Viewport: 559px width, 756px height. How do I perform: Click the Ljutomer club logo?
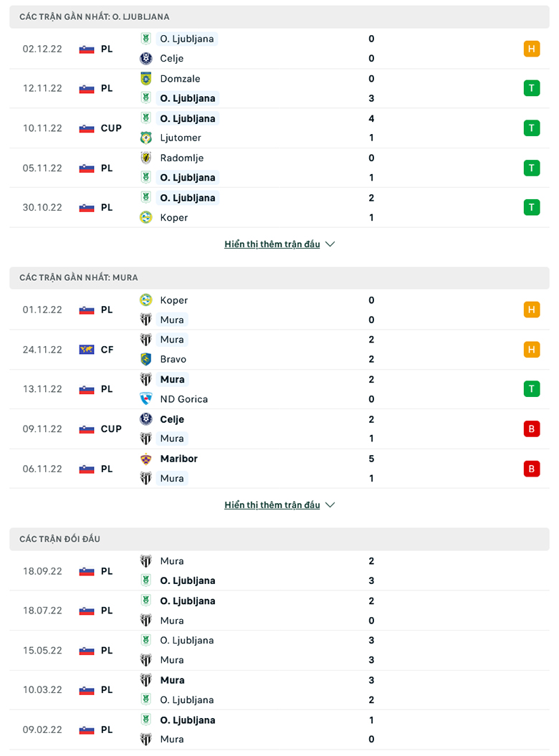pos(146,138)
